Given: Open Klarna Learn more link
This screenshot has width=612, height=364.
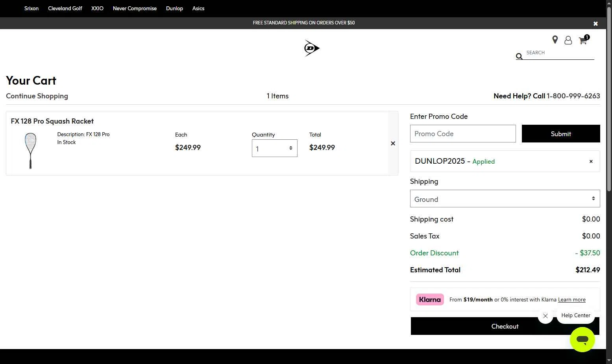Looking at the screenshot, I should pos(571,299).
